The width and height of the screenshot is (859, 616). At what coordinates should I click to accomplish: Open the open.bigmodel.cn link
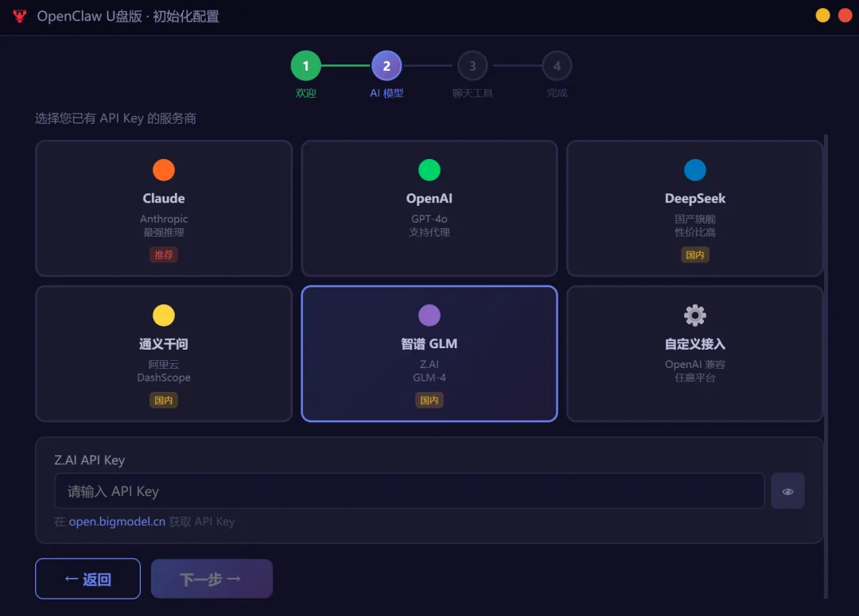(x=117, y=522)
